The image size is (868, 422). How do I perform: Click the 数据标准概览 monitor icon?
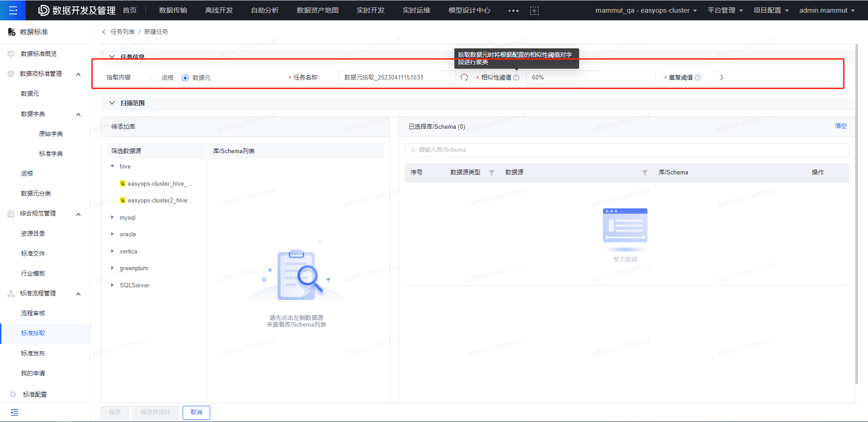click(11, 54)
